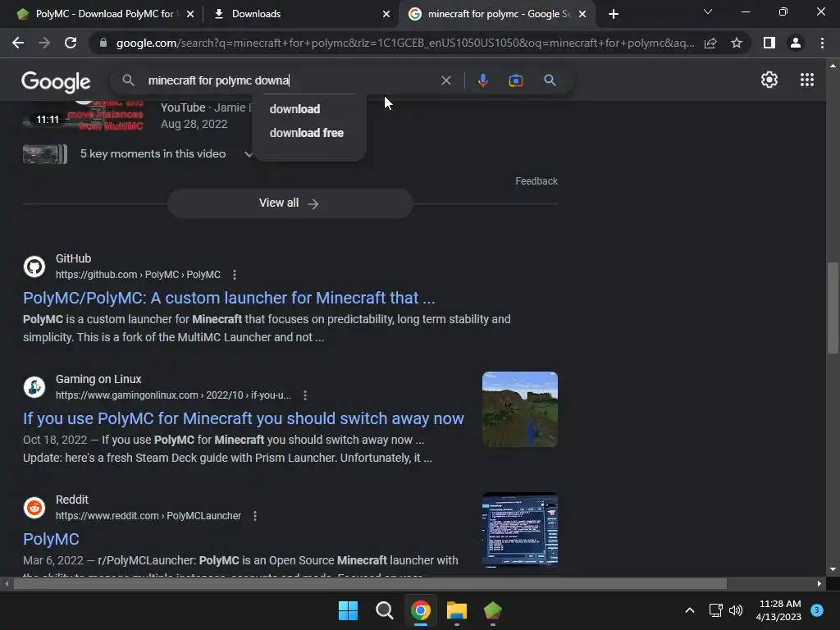The image size is (840, 630).
Task: Open Minecraft landscape thumbnail image
Action: 519,409
